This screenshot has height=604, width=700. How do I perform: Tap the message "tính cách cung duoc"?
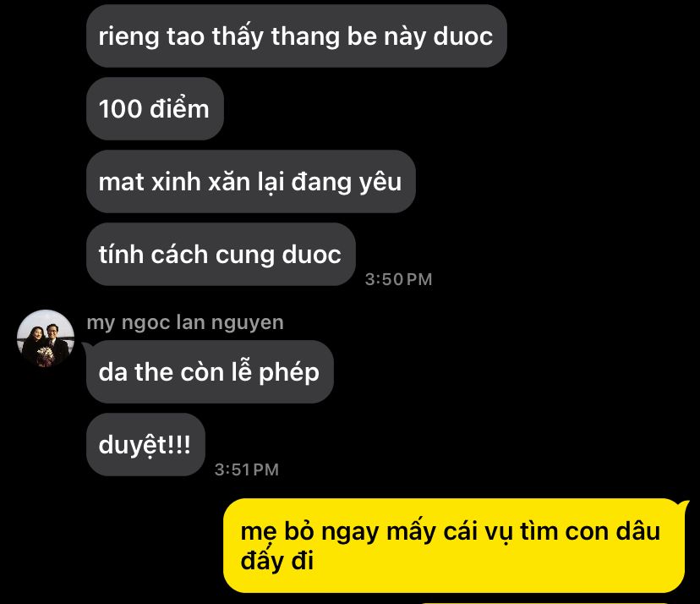point(221,254)
